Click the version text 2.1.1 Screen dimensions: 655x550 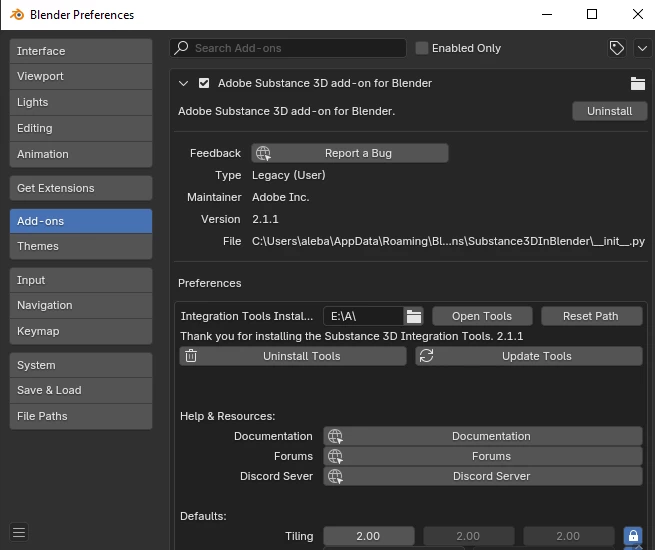click(x=265, y=219)
